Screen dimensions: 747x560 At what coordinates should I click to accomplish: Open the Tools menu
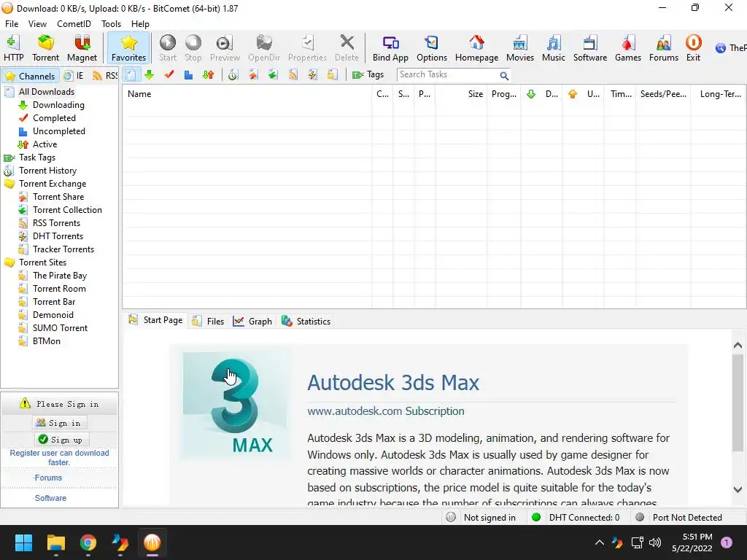111,24
